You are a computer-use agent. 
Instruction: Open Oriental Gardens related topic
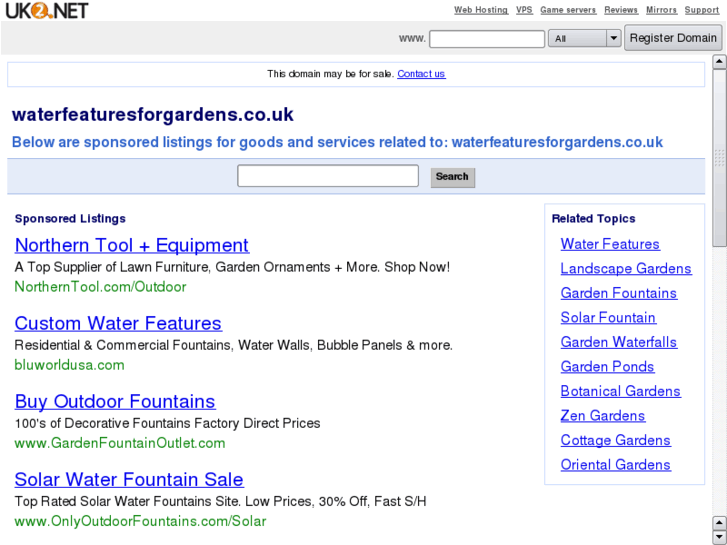616,465
